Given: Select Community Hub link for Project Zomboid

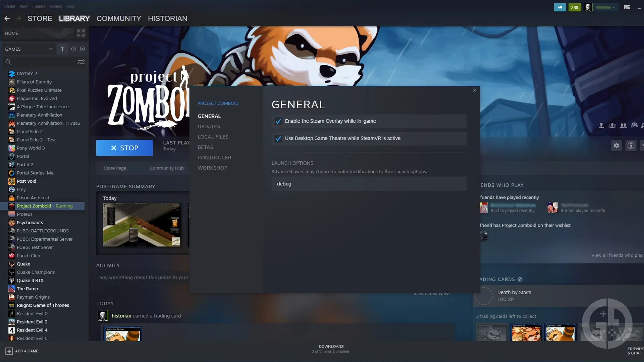Looking at the screenshot, I should click(166, 168).
